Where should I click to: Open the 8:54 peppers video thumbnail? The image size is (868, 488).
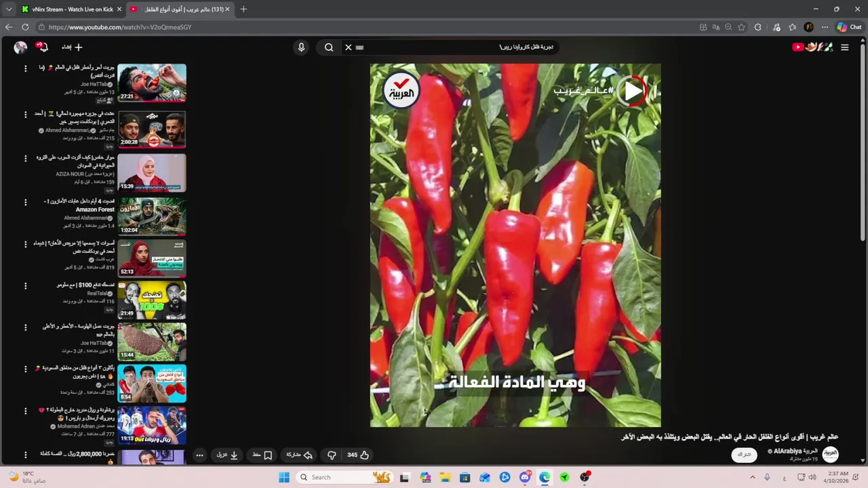point(152,383)
